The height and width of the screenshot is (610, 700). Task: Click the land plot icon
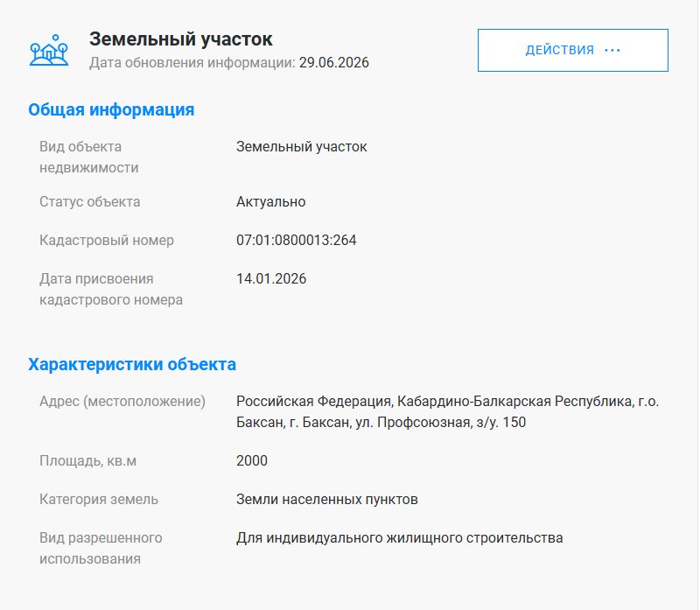click(x=49, y=50)
